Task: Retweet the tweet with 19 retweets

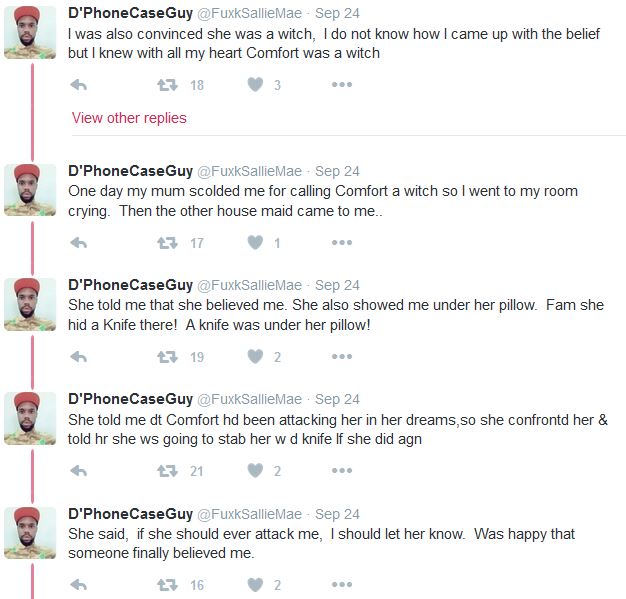Action: point(168,357)
